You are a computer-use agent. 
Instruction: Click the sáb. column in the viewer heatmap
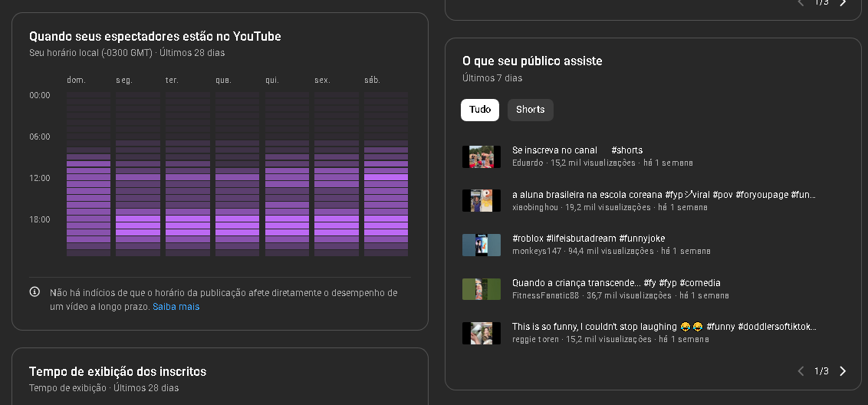click(x=386, y=174)
